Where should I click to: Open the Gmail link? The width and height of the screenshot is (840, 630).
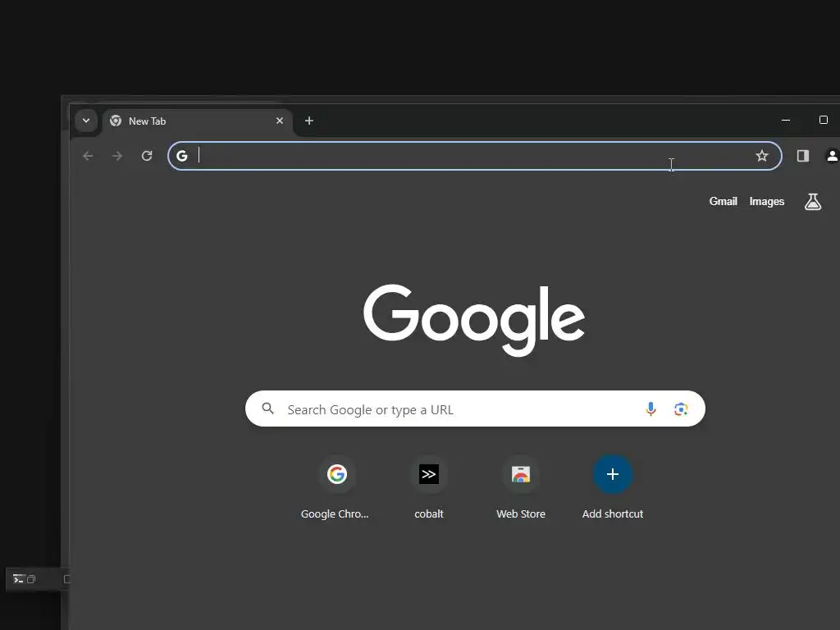pos(724,202)
